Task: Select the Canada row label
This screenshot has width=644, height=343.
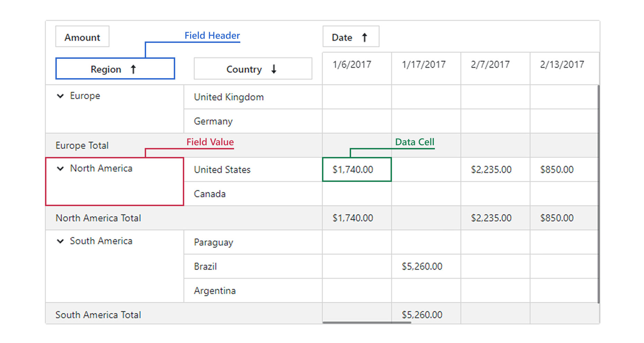Action: pos(210,194)
